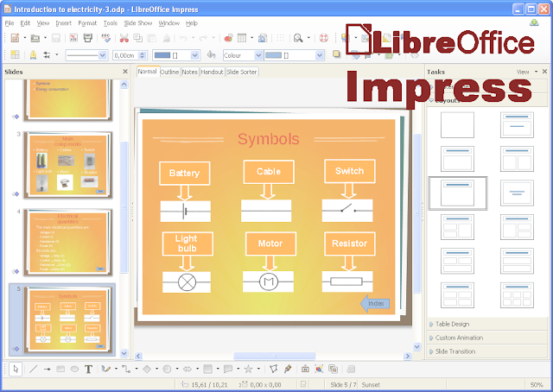Click the line colour swatch preview

coord(162,55)
